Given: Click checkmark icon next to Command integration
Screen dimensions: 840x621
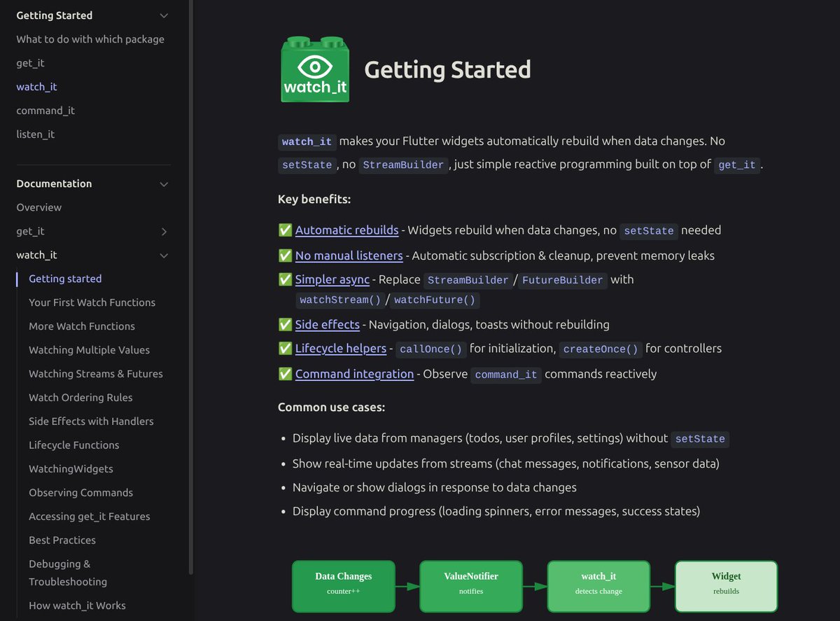Looking at the screenshot, I should point(285,373).
